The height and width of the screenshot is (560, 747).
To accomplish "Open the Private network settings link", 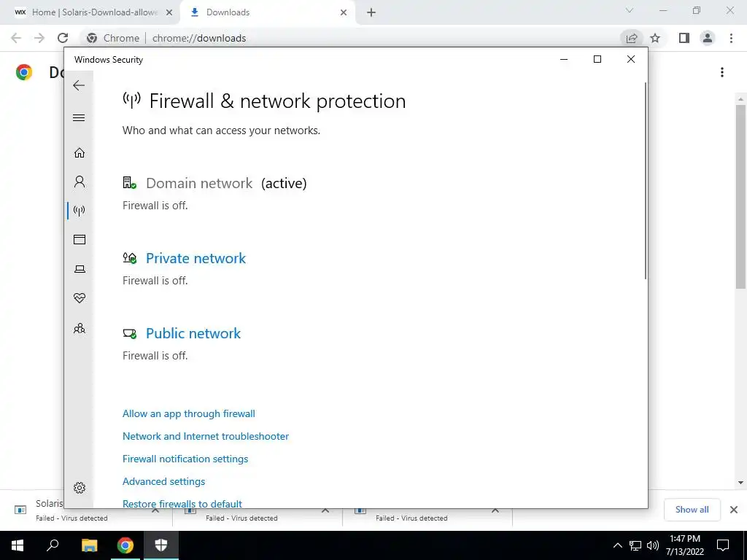I will pos(196,258).
